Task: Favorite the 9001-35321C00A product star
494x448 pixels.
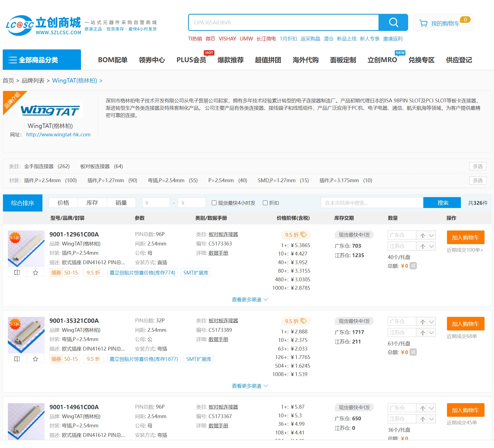Action: (35, 359)
